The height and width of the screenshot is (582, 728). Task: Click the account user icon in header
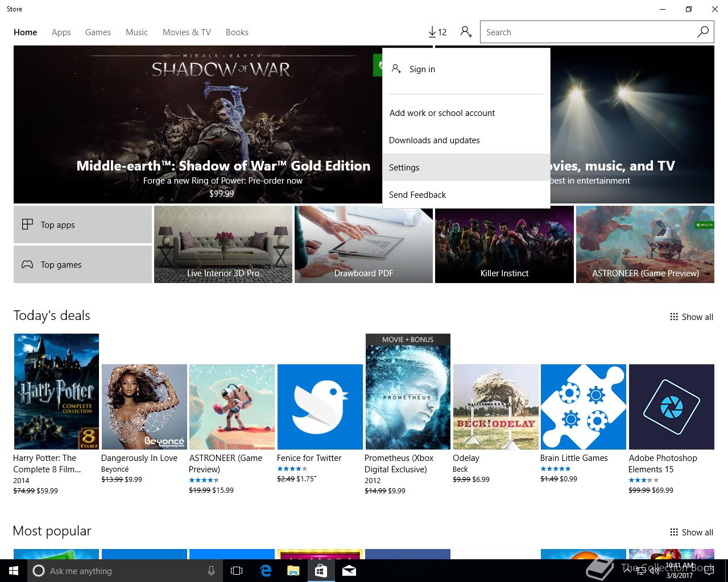(466, 32)
